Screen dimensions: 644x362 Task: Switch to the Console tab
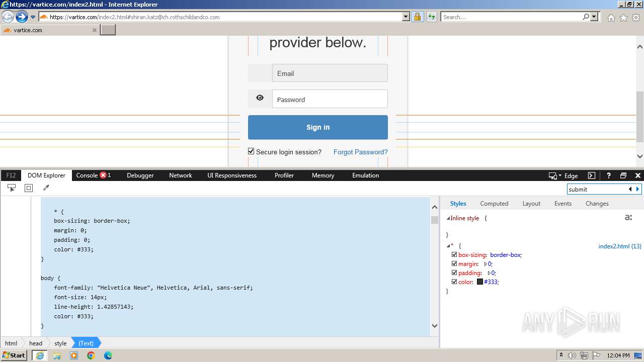click(x=93, y=175)
